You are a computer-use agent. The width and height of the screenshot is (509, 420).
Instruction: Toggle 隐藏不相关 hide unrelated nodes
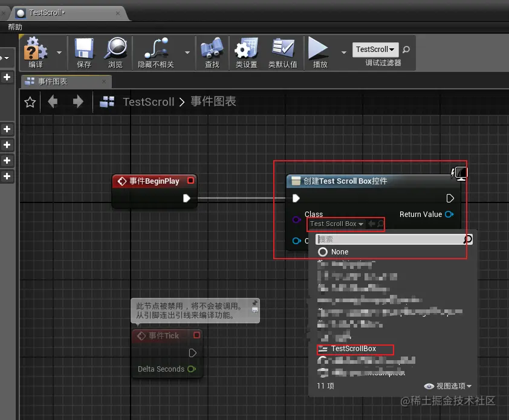point(156,53)
